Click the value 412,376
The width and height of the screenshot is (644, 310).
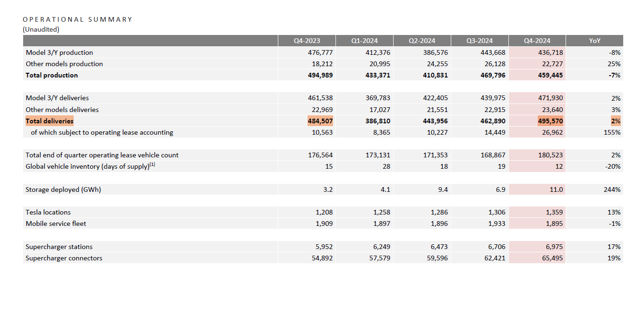[x=378, y=52]
